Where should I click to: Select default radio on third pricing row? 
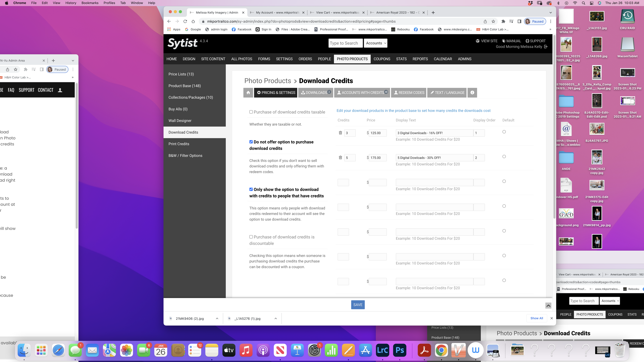pyautogui.click(x=504, y=181)
